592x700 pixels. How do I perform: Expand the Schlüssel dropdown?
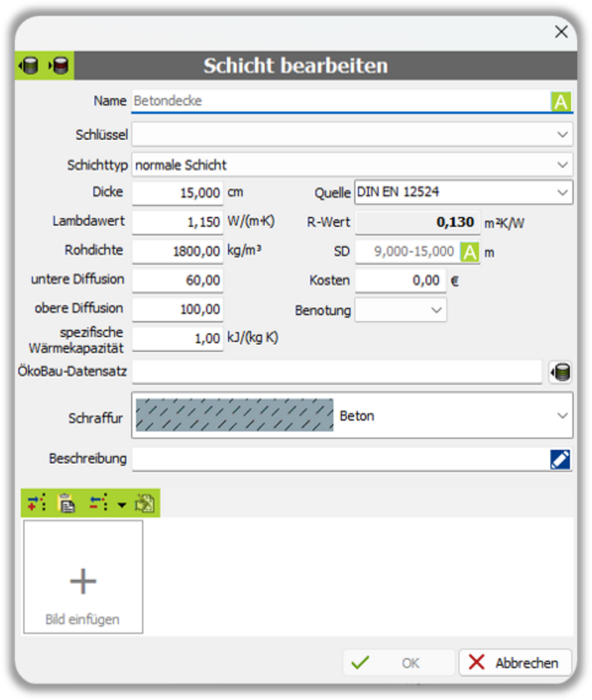click(x=562, y=135)
